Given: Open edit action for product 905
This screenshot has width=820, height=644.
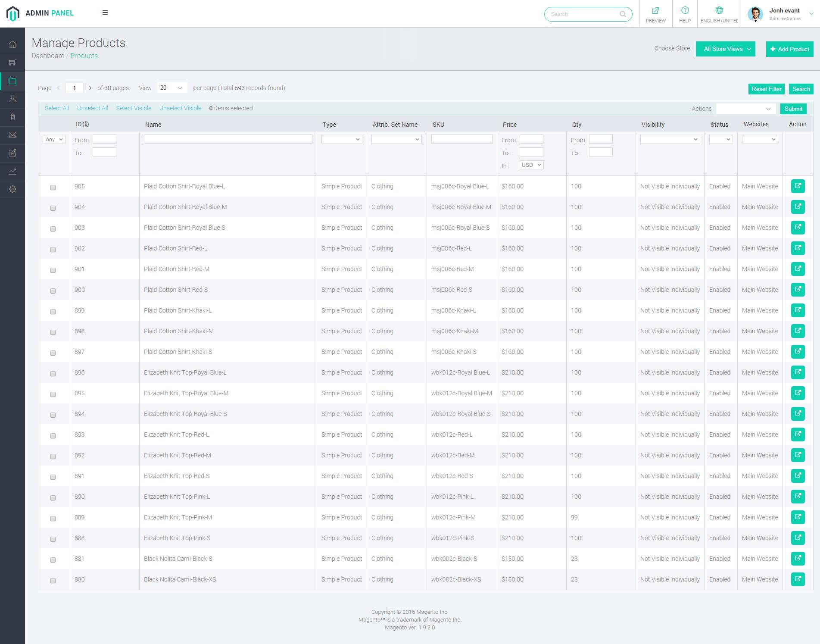Looking at the screenshot, I should click(x=798, y=186).
